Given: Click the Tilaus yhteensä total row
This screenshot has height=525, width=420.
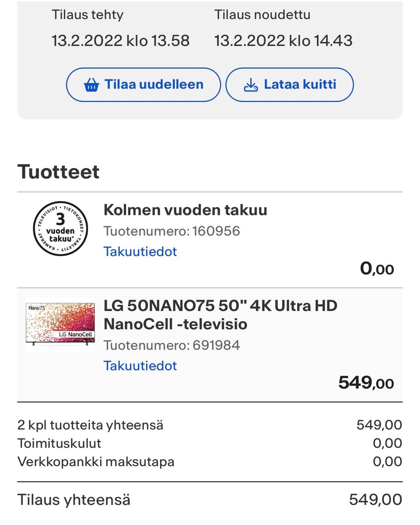Looking at the screenshot, I should click(x=210, y=499).
